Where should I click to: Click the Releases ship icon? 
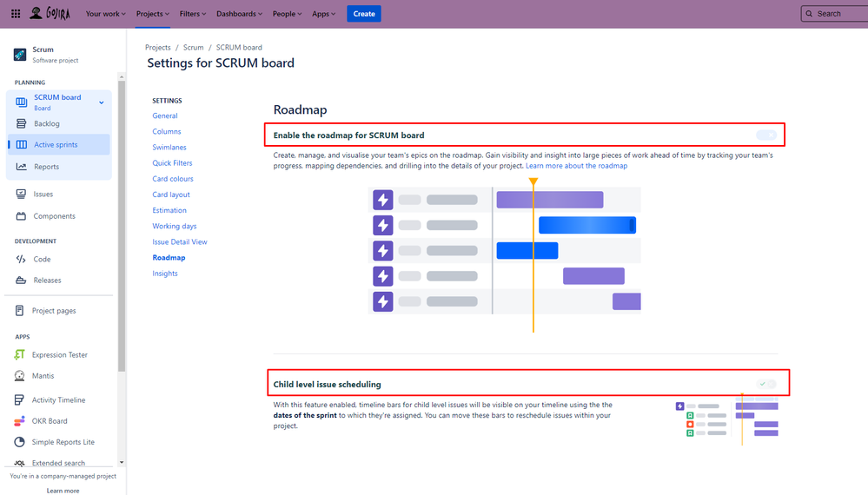(21, 280)
